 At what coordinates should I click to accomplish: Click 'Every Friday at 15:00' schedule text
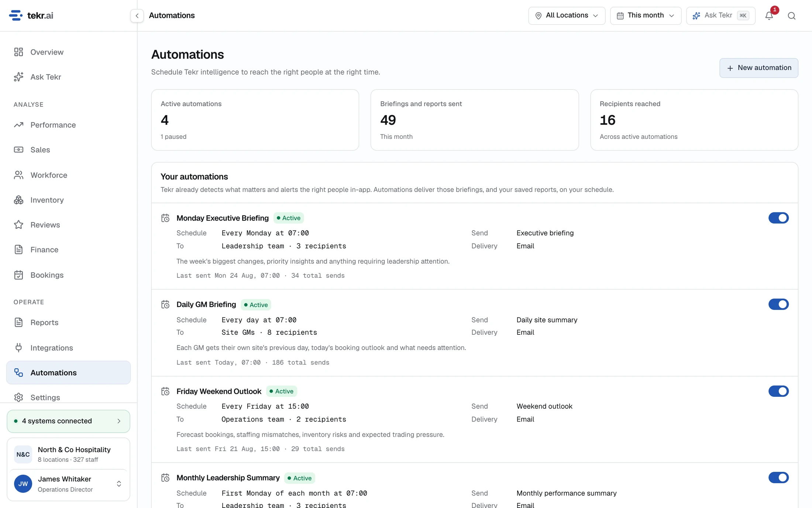(265, 406)
